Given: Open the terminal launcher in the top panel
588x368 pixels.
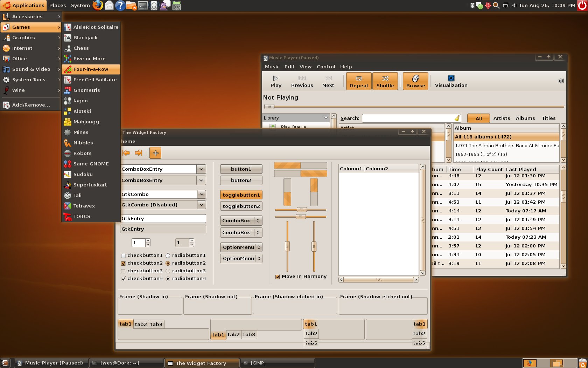Looking at the screenshot, I should [143, 5].
